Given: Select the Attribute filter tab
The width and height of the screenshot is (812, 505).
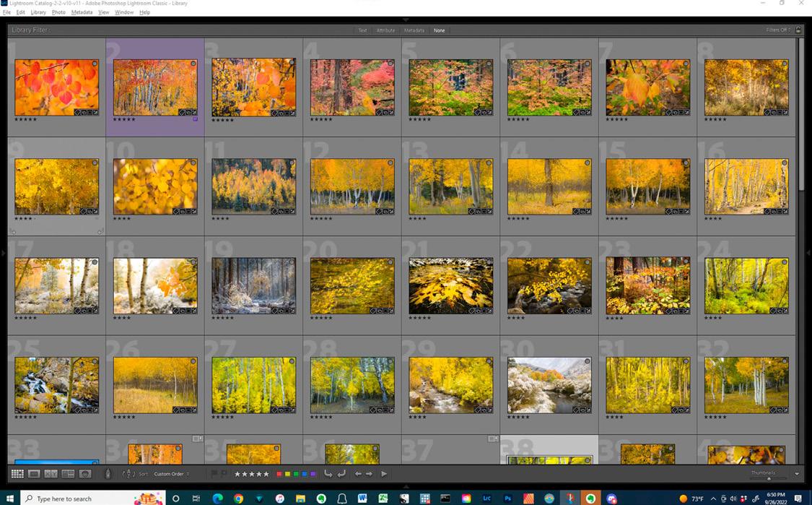Looking at the screenshot, I should (385, 30).
